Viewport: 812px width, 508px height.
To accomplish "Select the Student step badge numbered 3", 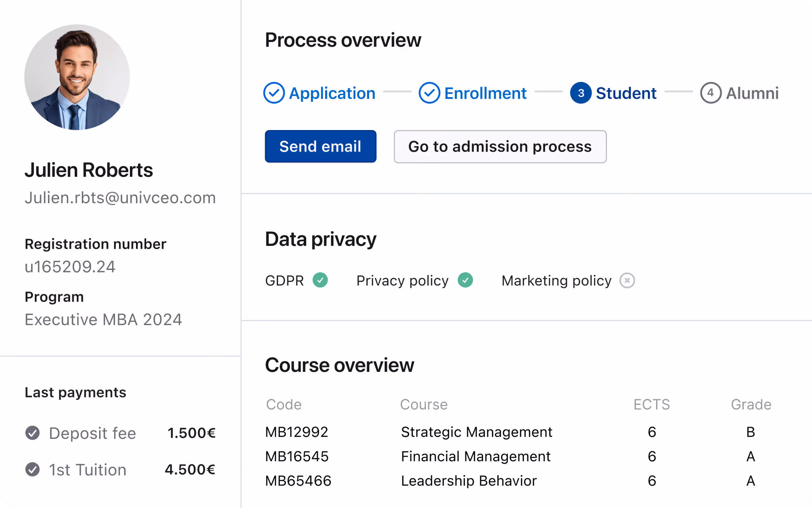I will pos(581,93).
